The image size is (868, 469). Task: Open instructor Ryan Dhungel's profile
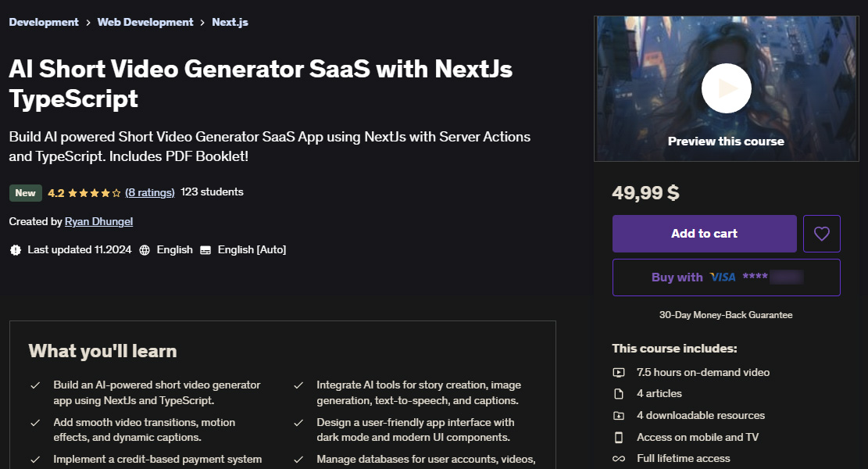pyautogui.click(x=98, y=221)
